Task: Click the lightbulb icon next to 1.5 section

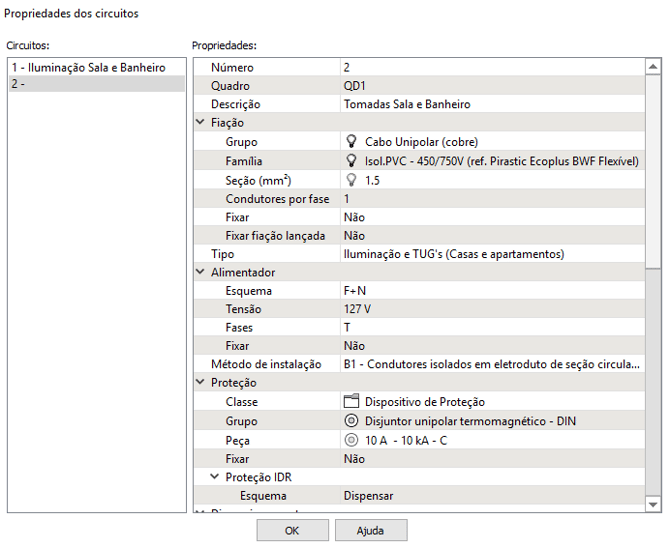Action: click(x=351, y=180)
